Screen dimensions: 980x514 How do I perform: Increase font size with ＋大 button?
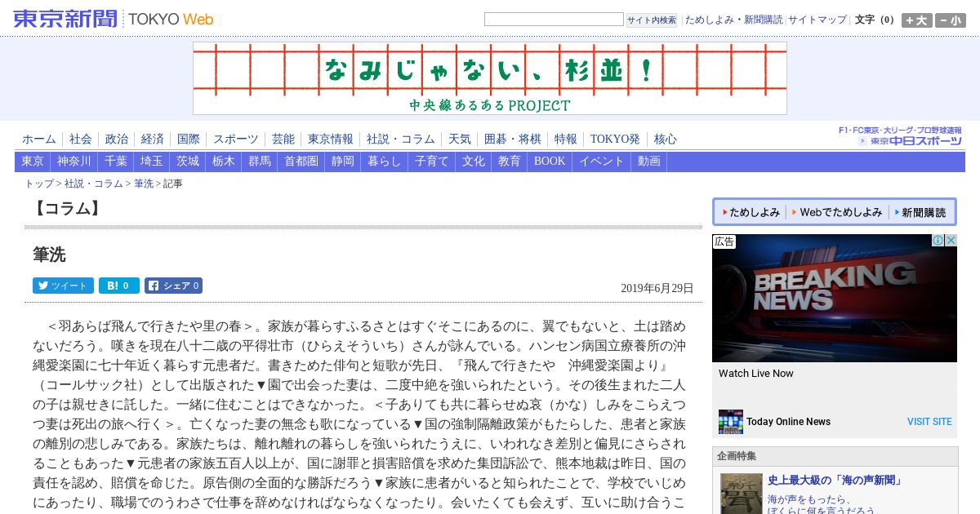(917, 20)
